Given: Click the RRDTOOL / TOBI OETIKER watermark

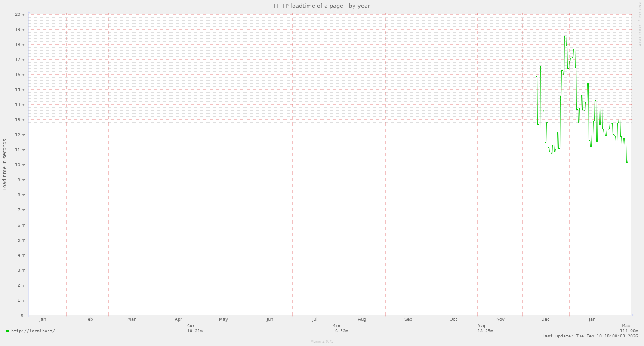Looking at the screenshot, I should pyautogui.click(x=641, y=24).
